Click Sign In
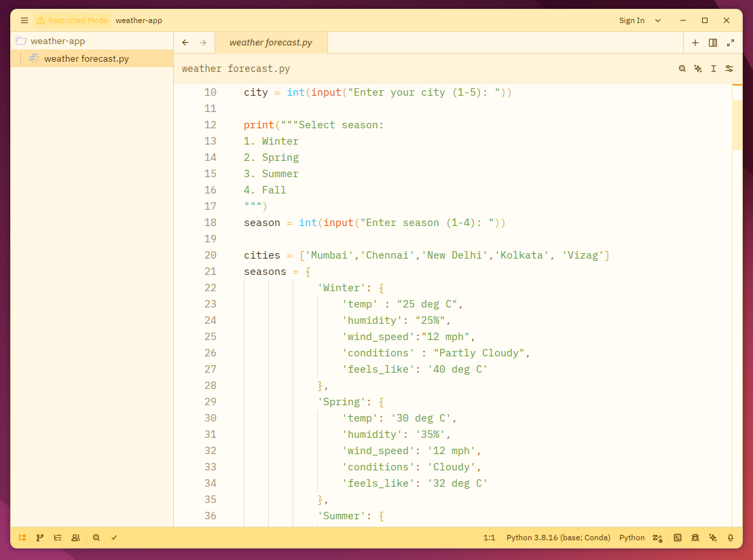 pyautogui.click(x=631, y=20)
